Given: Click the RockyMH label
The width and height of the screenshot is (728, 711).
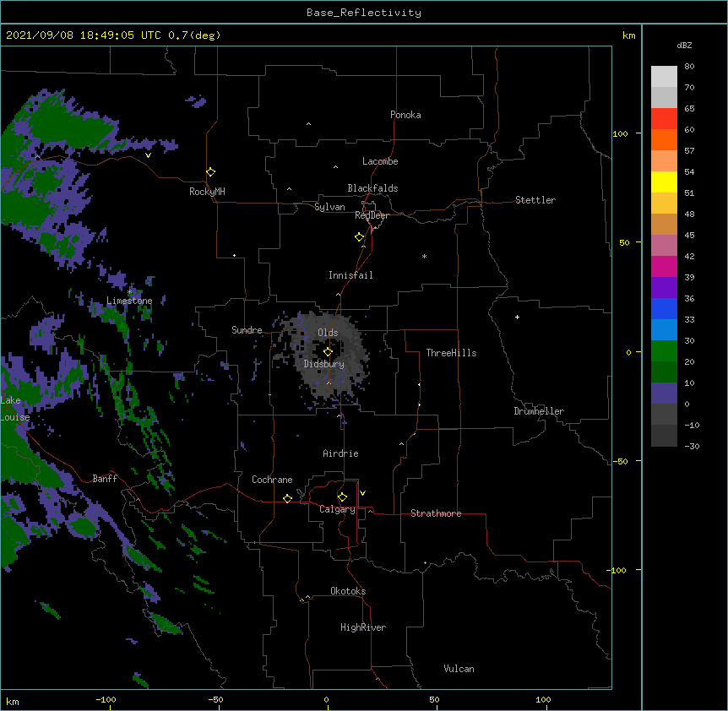Looking at the screenshot, I should click(x=207, y=192).
